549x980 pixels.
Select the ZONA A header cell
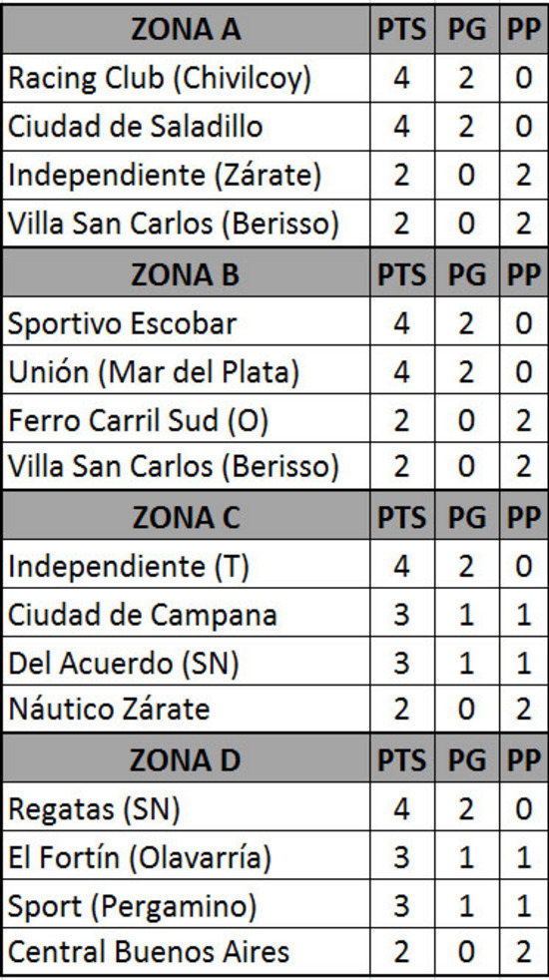[x=186, y=29]
